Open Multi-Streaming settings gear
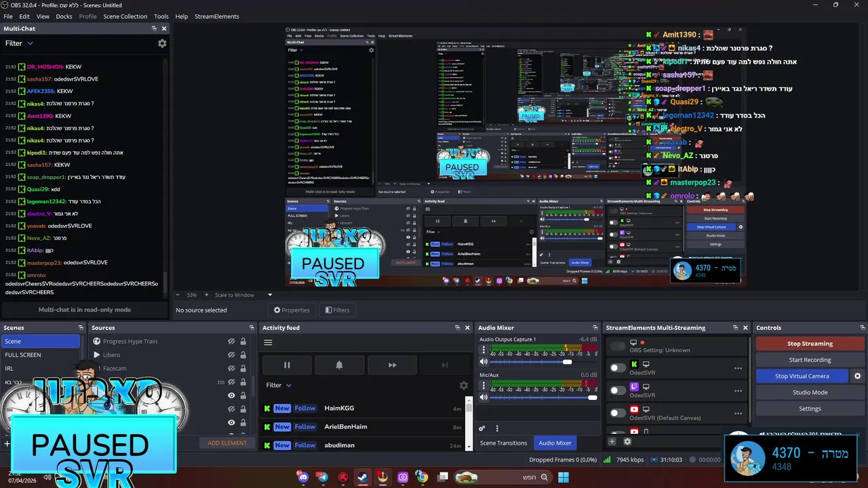The width and height of the screenshot is (868, 488). click(627, 441)
